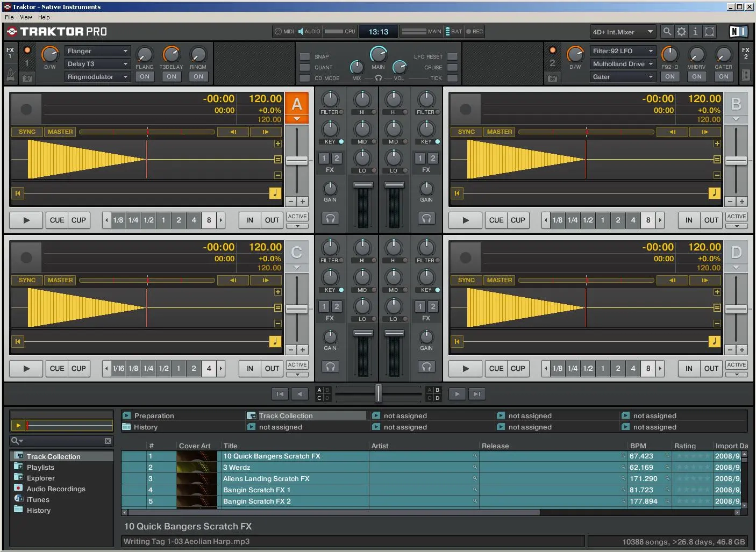The image size is (756, 552).
Task: Select iTunes in the browser sidebar
Action: tap(38, 499)
